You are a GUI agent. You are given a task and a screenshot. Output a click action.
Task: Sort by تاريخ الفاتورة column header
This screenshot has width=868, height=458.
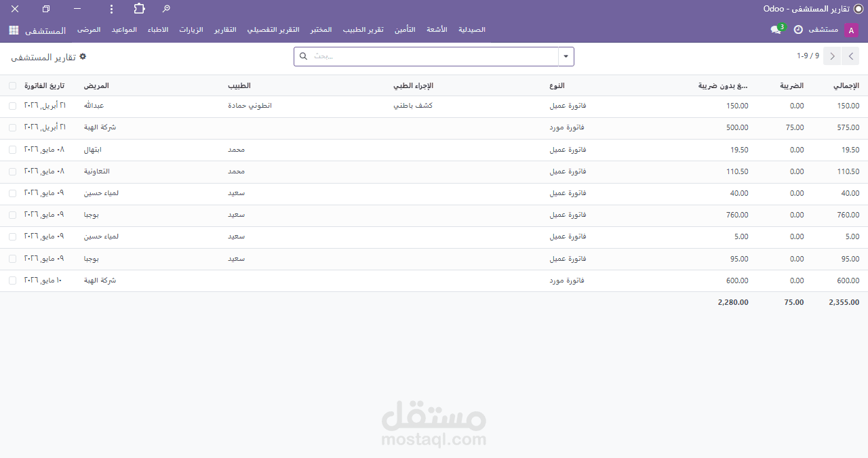45,86
